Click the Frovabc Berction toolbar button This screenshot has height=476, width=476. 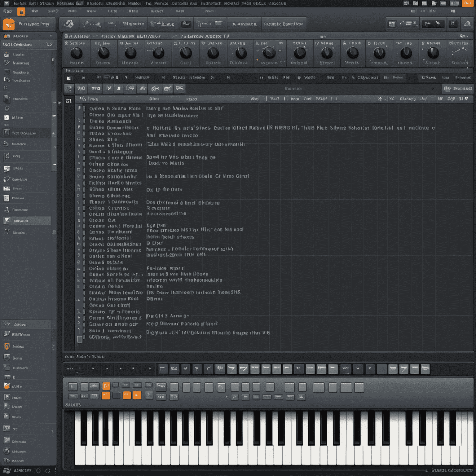(x=283, y=24)
